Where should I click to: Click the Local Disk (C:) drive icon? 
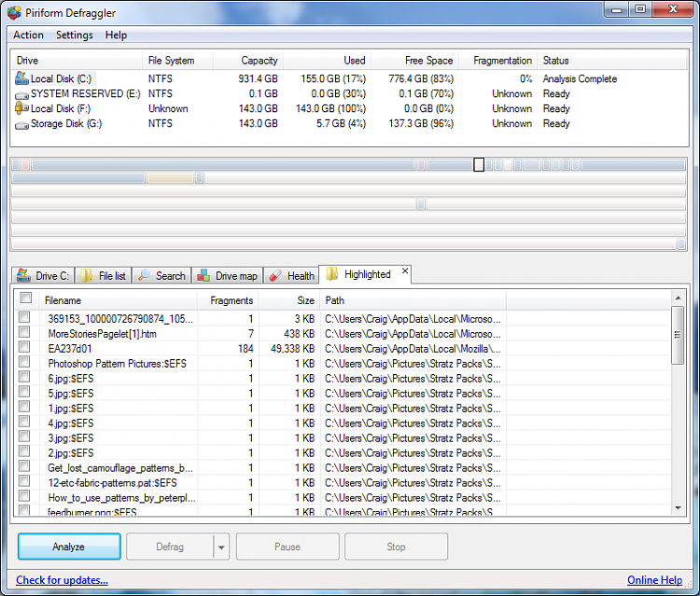(21, 78)
